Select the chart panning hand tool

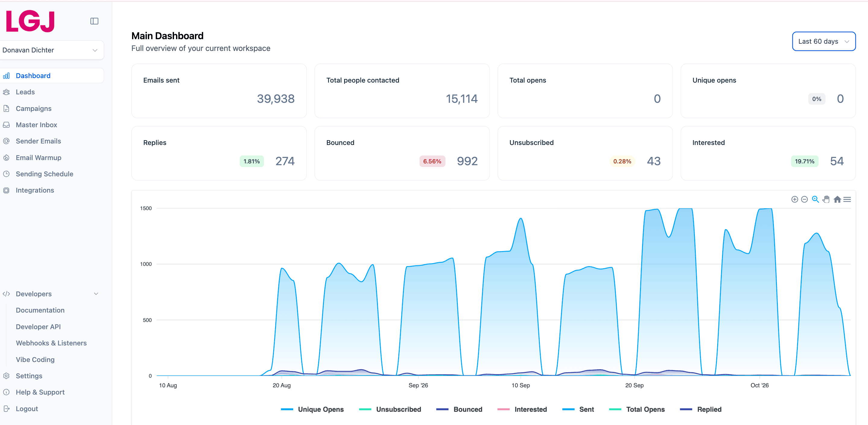point(826,199)
